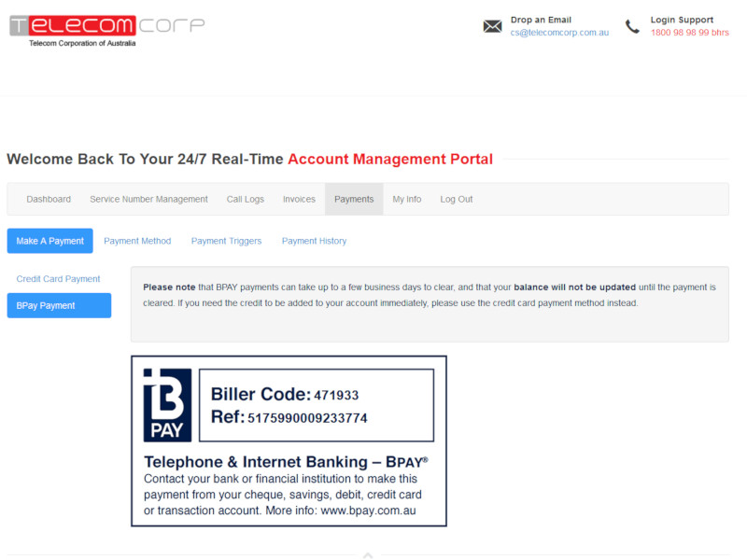Switch to Credit Card Payment
The width and height of the screenshot is (747, 560).
[58, 278]
